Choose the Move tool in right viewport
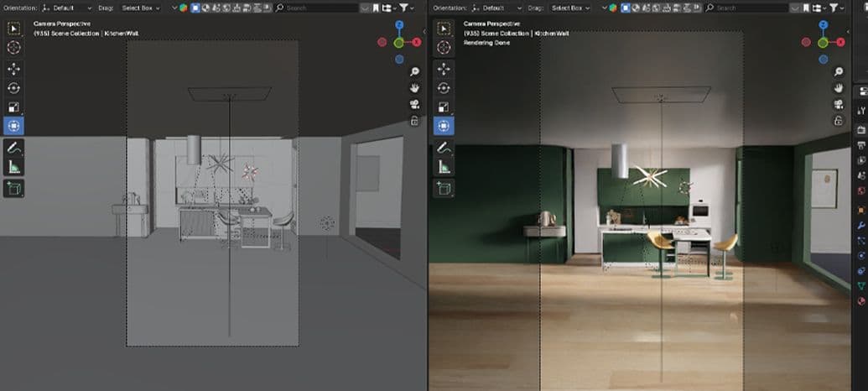Image resolution: width=868 pixels, height=391 pixels. click(444, 70)
